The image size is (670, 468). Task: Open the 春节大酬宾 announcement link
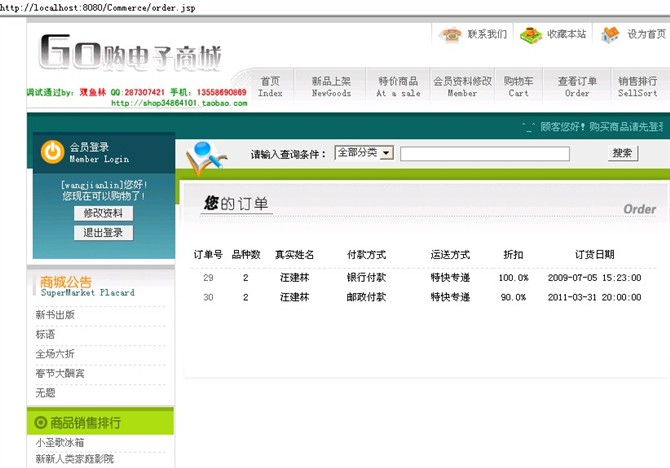[60, 373]
